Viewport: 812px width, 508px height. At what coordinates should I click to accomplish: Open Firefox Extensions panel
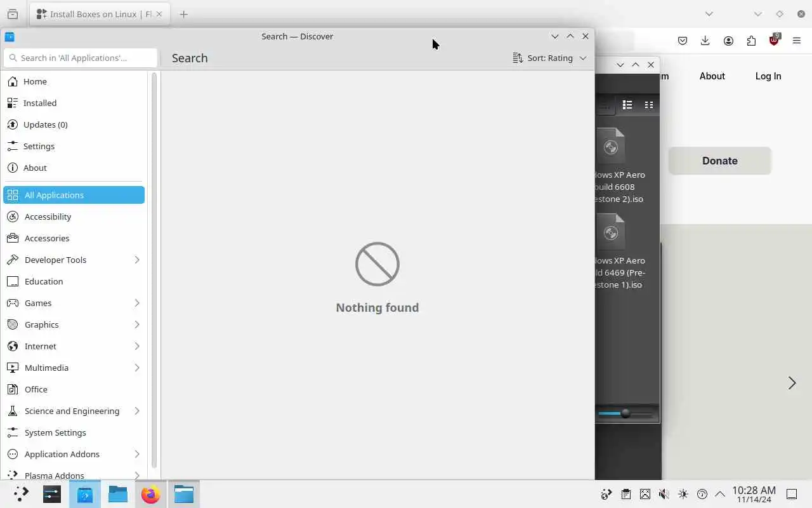(751, 41)
